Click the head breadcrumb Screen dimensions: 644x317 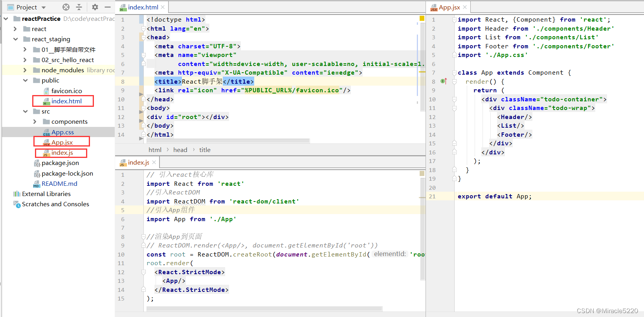[180, 150]
